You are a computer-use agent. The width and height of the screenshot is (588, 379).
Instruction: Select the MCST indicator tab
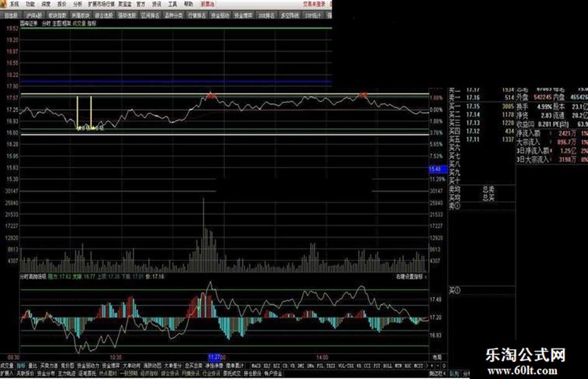tap(419, 365)
